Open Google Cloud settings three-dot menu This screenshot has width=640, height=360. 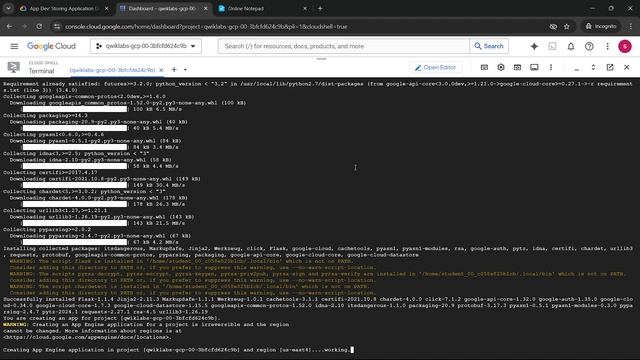tap(607, 47)
